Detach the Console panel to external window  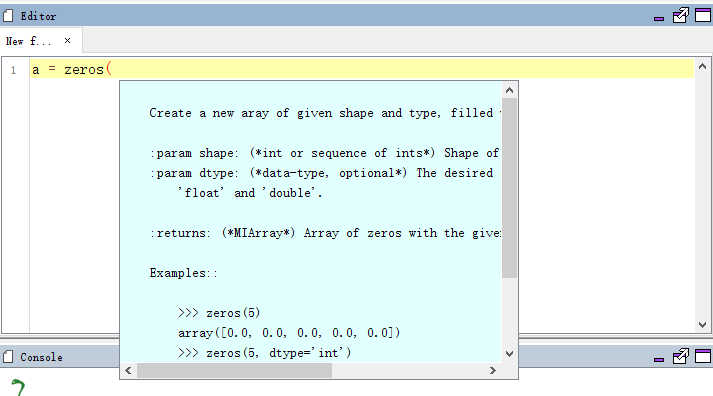681,356
